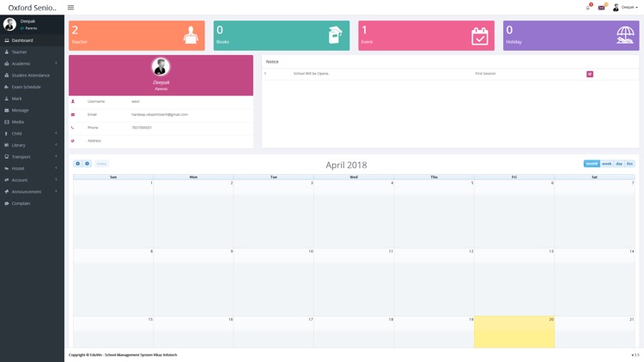Click the teacher figure icon on orange card
The image size is (644, 362).
click(191, 35)
